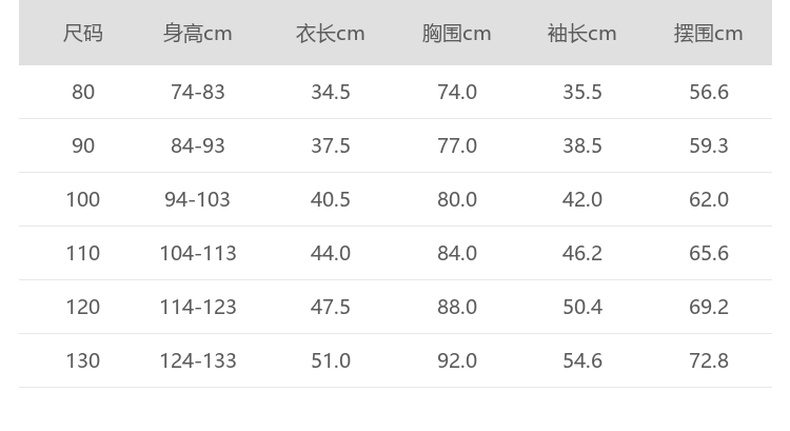The image size is (790, 431).
Task: Click the 37.5 garment length value
Action: click(x=330, y=146)
